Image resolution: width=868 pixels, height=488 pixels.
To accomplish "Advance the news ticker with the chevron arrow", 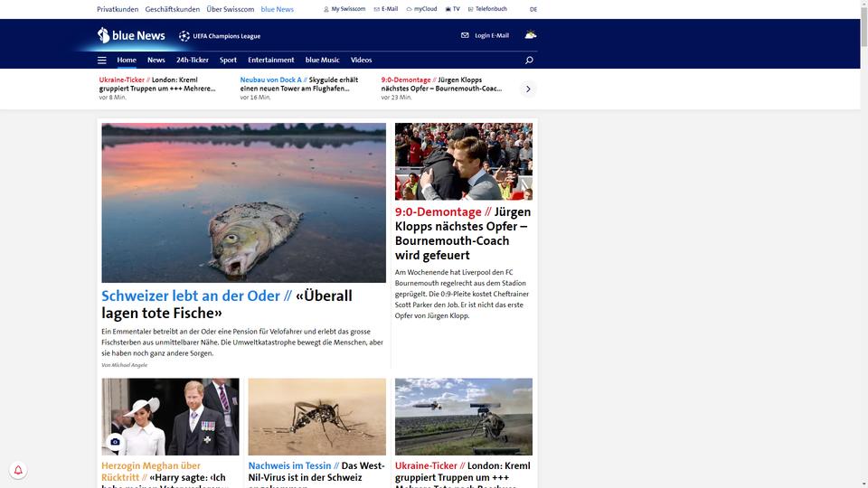I will pos(528,89).
